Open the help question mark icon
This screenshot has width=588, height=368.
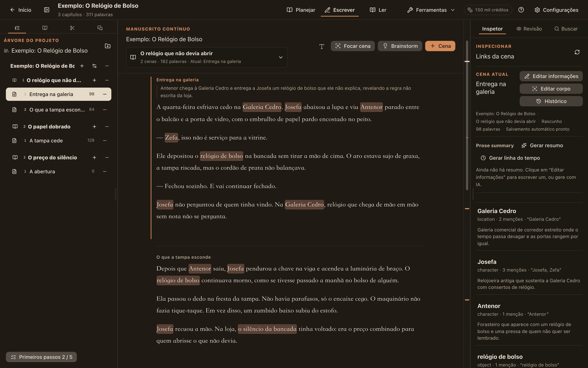[521, 10]
